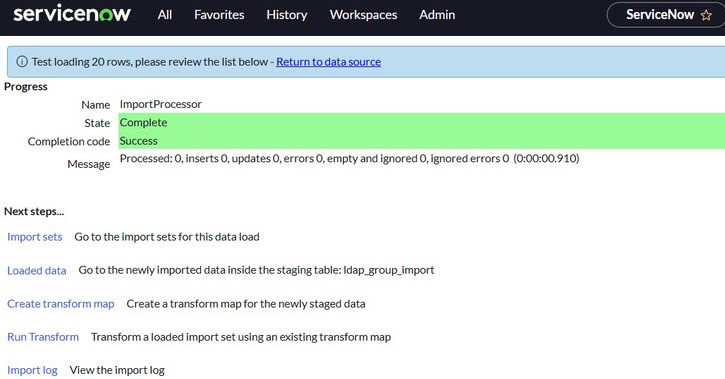Screen dimensions: 725x379
Task: Click the Next steps heading
Action: [x=34, y=211]
